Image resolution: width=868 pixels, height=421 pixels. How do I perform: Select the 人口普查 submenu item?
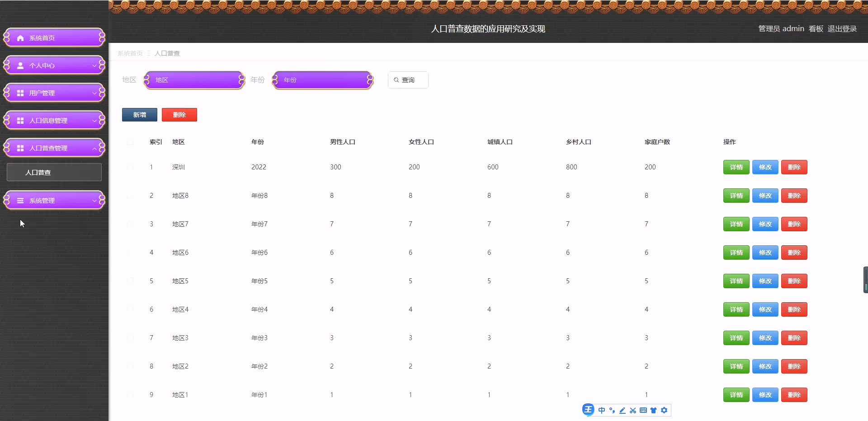point(54,172)
